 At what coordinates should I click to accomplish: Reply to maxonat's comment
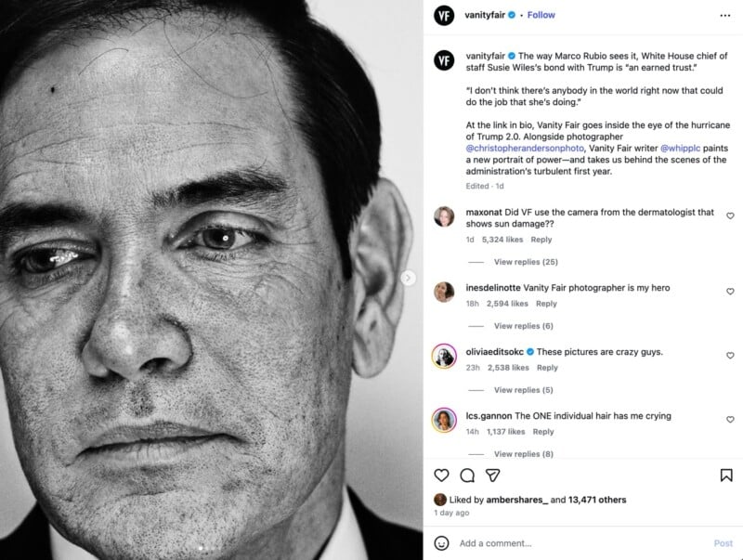click(x=541, y=240)
